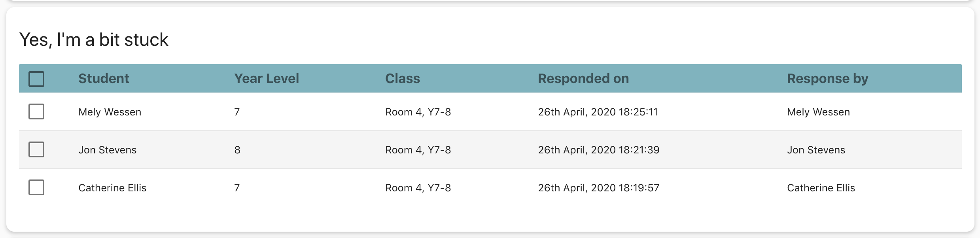Image resolution: width=980 pixels, height=238 pixels.
Task: Select Jon Stevens row checkbox
Action: click(x=36, y=149)
